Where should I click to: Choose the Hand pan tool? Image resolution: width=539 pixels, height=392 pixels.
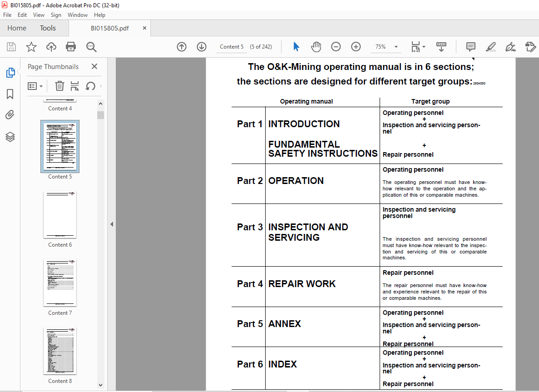pos(316,47)
